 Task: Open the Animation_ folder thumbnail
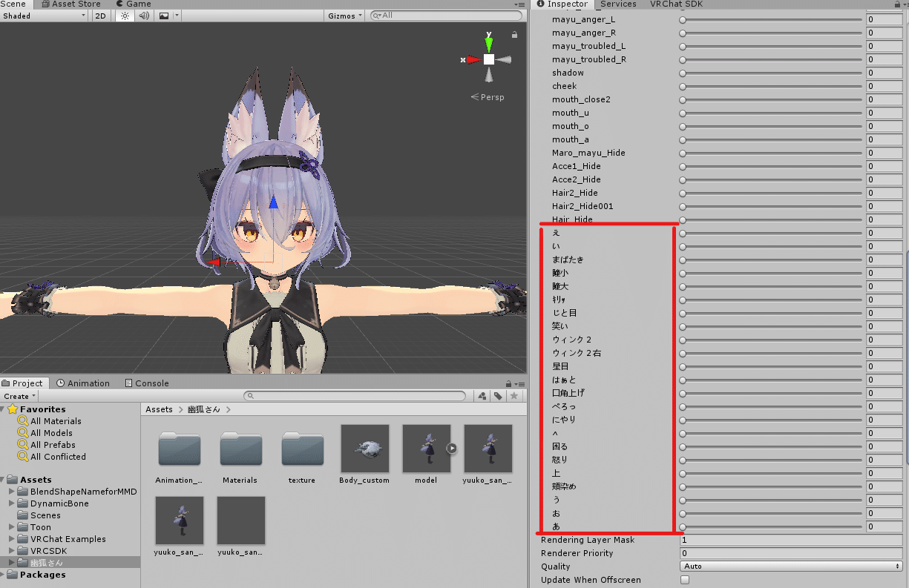tap(180, 449)
